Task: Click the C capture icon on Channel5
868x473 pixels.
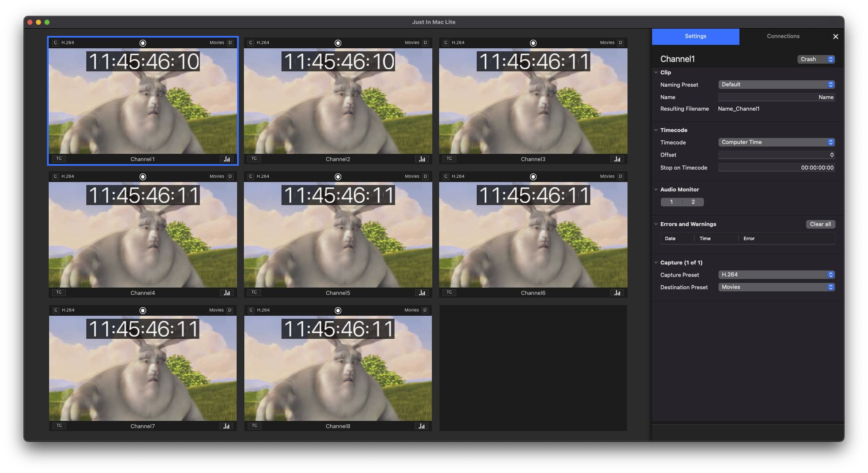Action: pyautogui.click(x=251, y=176)
